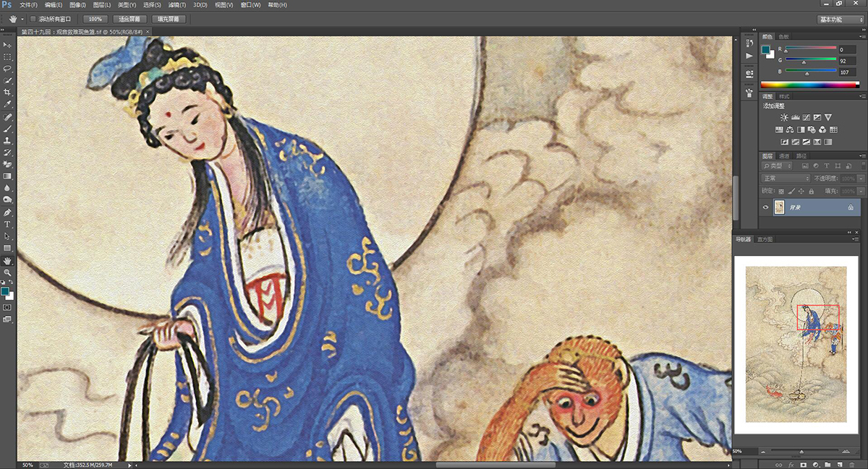This screenshot has height=469, width=868.
Task: Toggle Quick Mask mode
Action: [8, 307]
